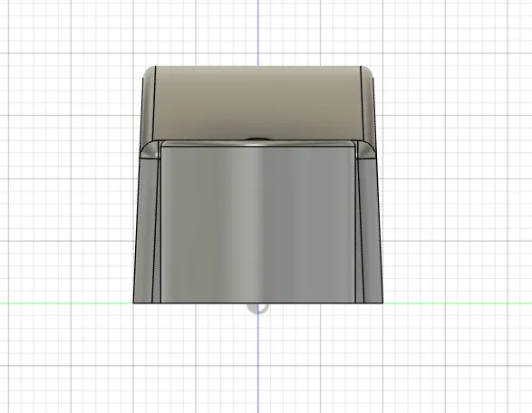Select the left vertical edge of the front face
Image resolution: width=532 pixels, height=413 pixels.
tap(160, 224)
